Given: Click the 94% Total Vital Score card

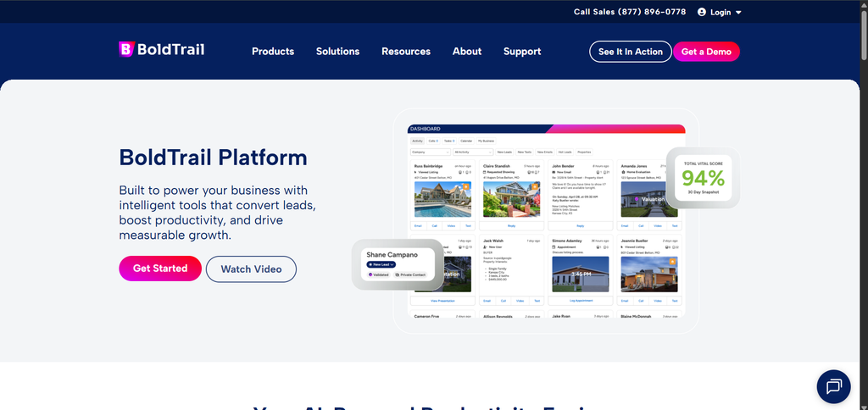Looking at the screenshot, I should point(703,178).
